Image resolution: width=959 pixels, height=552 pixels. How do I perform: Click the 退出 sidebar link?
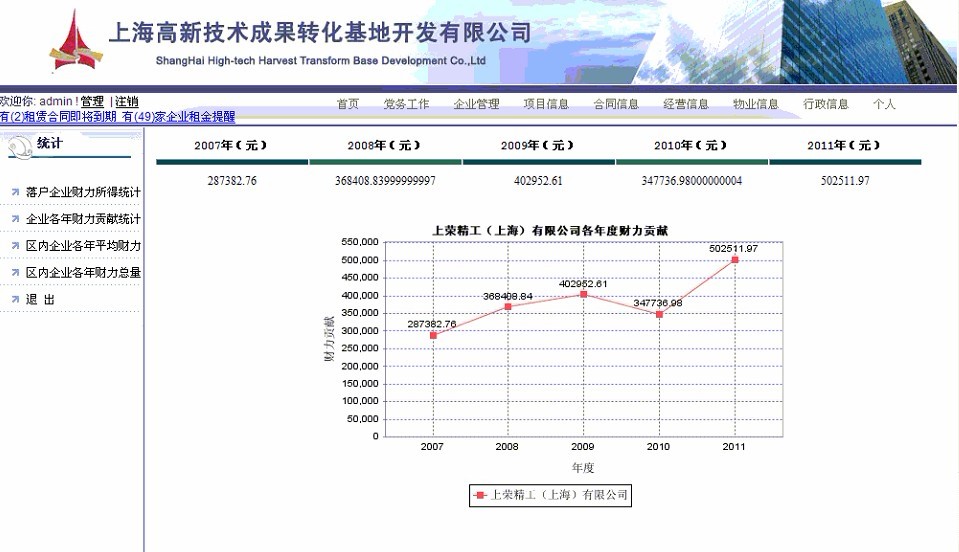[x=40, y=300]
